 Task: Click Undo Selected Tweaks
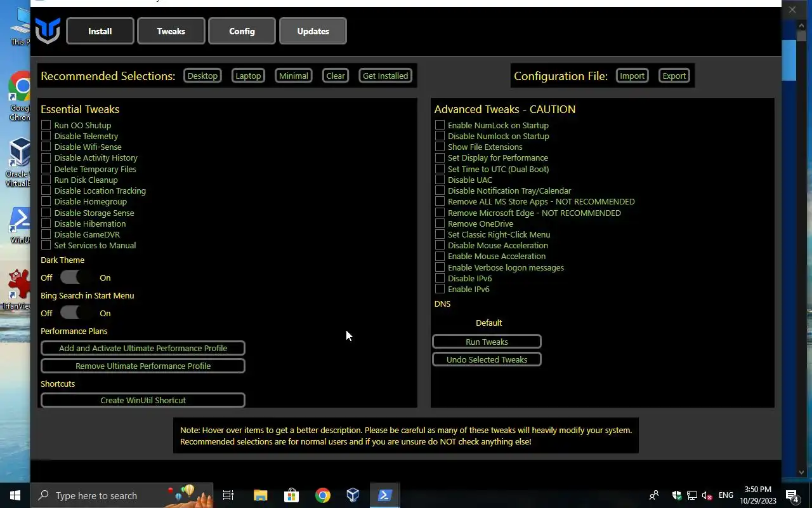(487, 359)
